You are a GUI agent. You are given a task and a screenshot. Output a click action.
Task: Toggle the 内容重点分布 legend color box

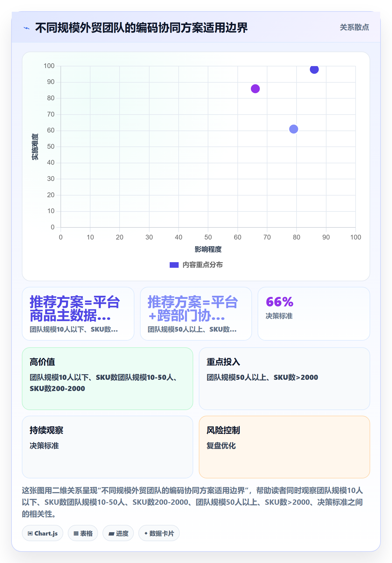[174, 265]
